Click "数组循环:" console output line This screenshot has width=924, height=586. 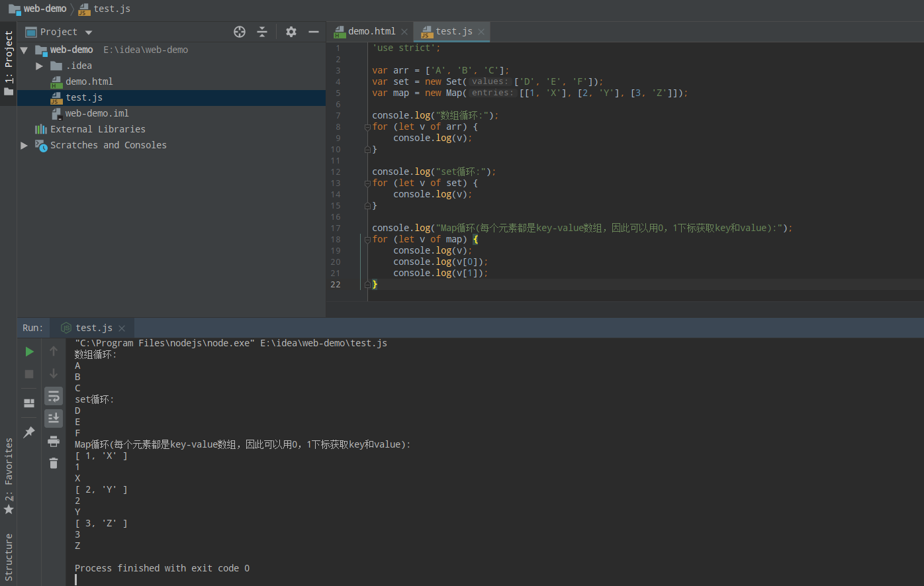[95, 354]
